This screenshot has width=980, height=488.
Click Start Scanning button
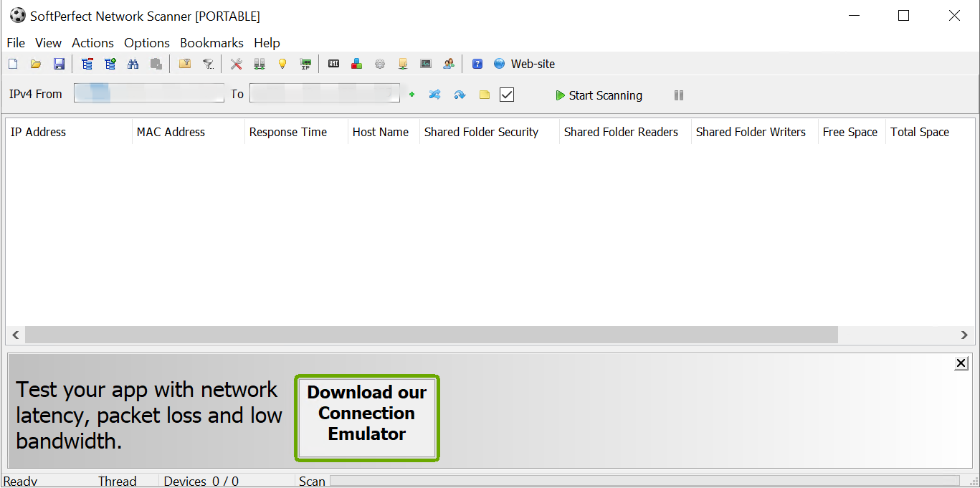[x=599, y=95]
